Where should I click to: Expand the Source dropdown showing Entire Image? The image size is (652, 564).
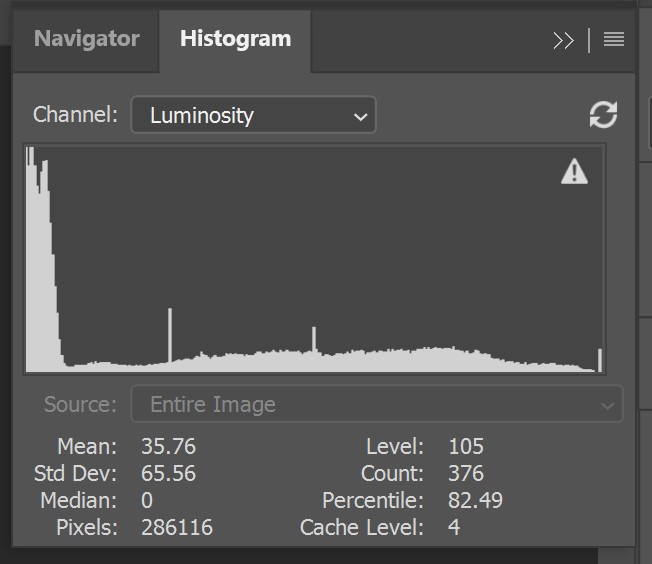[376, 405]
